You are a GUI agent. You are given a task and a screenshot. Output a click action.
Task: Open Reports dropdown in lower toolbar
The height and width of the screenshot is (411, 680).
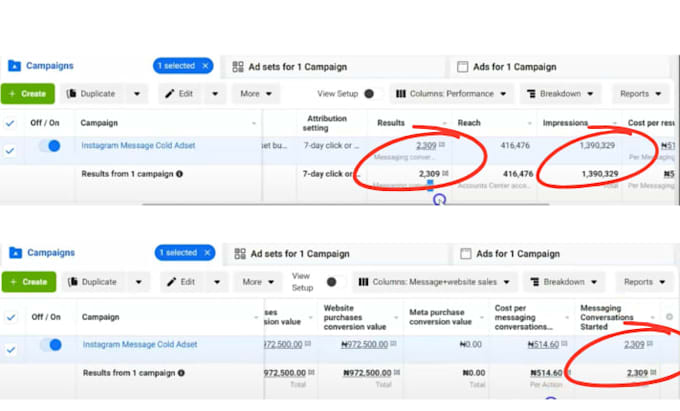(x=644, y=282)
